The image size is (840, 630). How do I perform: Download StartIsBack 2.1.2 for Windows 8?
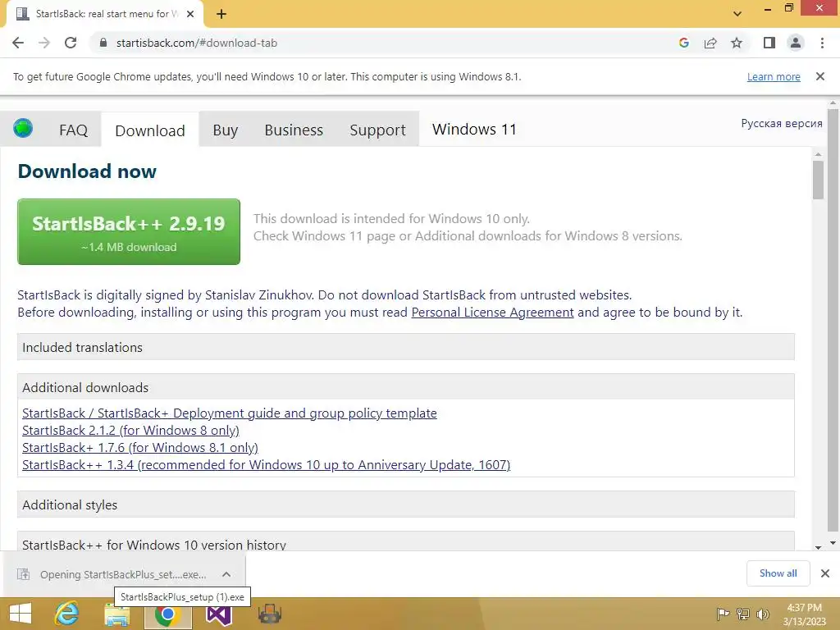(130, 430)
